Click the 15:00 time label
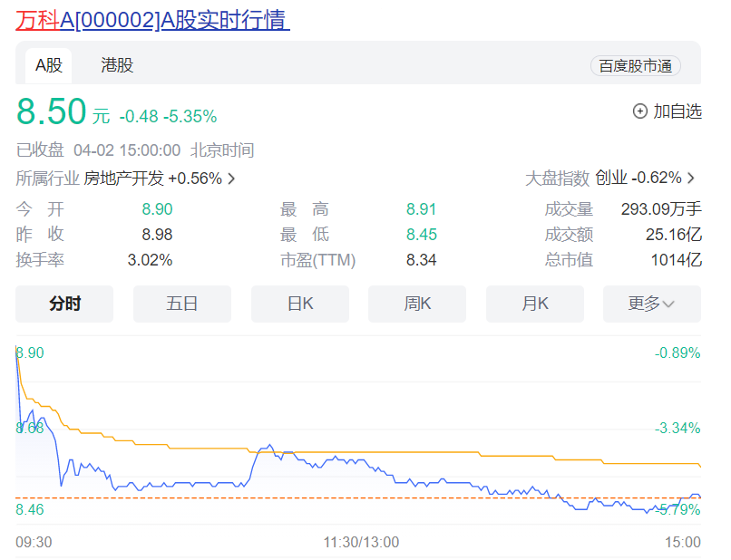Screen dimensions: 731x560 683,542
